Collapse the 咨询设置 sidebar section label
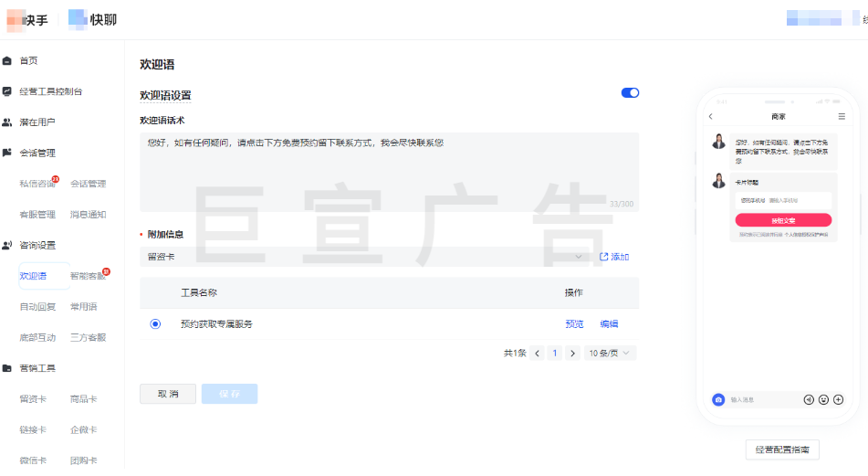The image size is (868, 476). click(37, 245)
